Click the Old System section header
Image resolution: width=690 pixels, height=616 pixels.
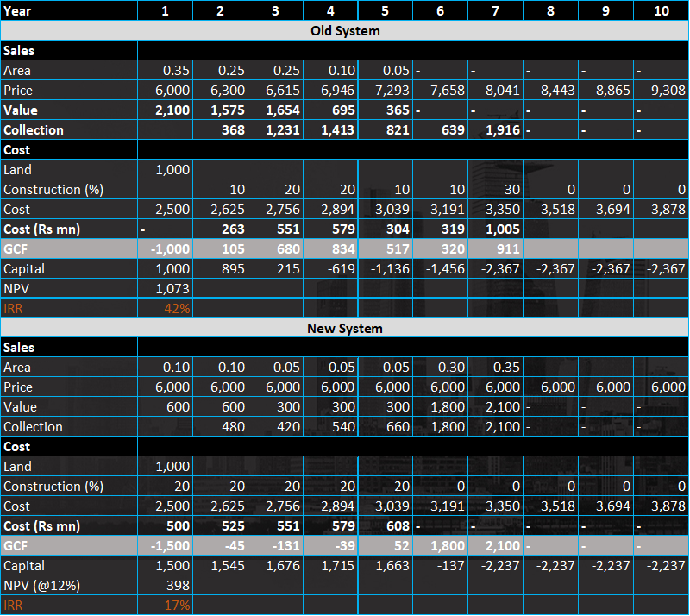click(x=345, y=30)
